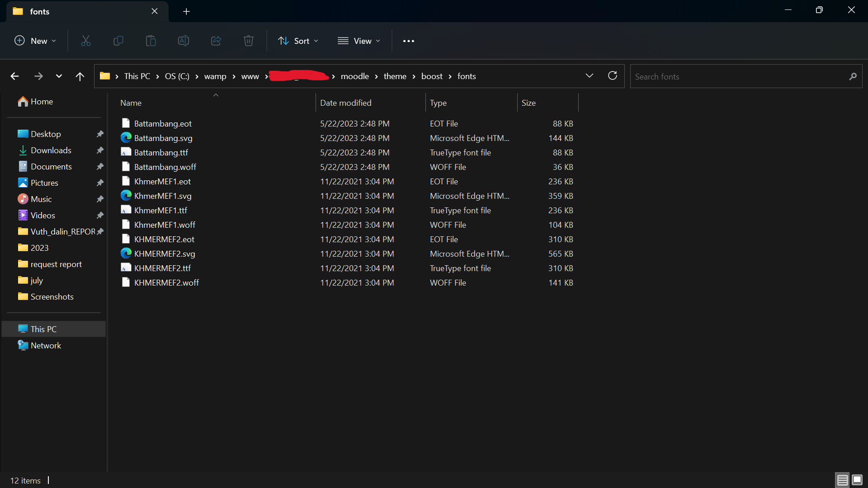Add a new tab with plus
Screen dimensions: 868x488
(186, 11)
